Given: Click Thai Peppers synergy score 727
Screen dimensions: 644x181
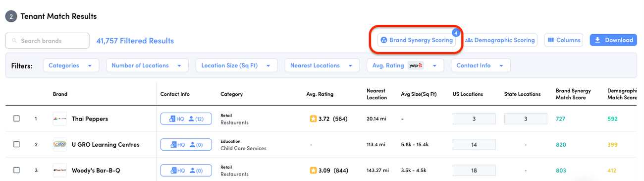Looking at the screenshot, I should (x=561, y=119).
